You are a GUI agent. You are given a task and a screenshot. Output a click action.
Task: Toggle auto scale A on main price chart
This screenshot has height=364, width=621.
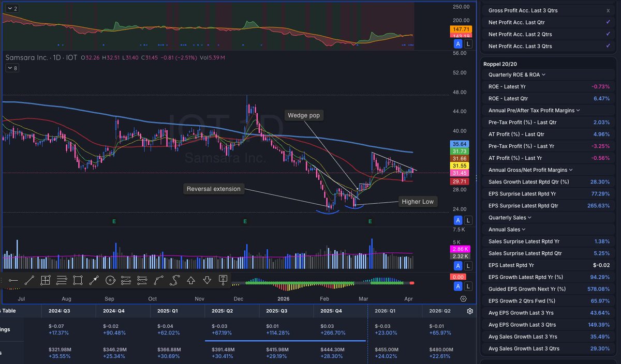click(458, 221)
